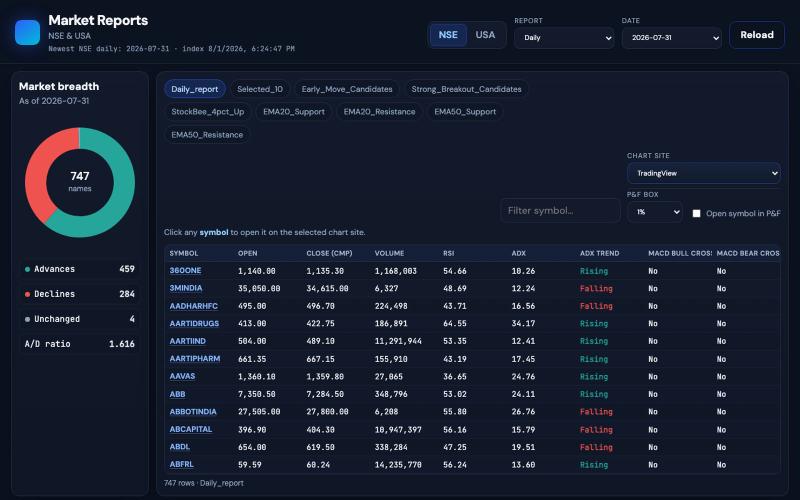
Task: Click the RSI column header
Action: pyautogui.click(x=448, y=253)
